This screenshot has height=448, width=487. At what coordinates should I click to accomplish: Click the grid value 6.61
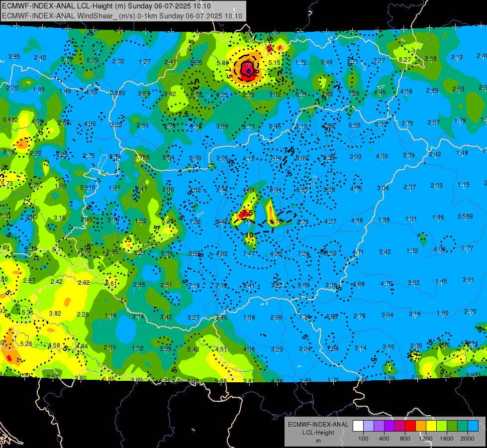(111, 284)
